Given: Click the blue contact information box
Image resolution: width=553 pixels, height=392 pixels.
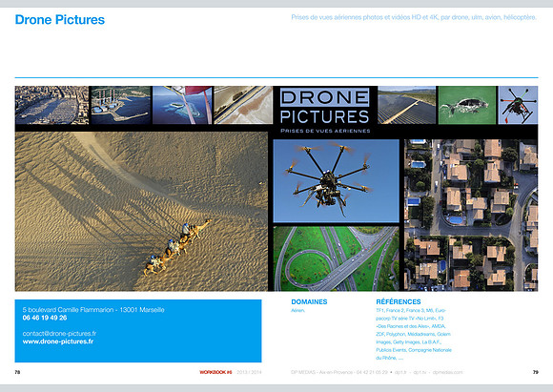Looking at the screenshot, I should (x=138, y=331).
